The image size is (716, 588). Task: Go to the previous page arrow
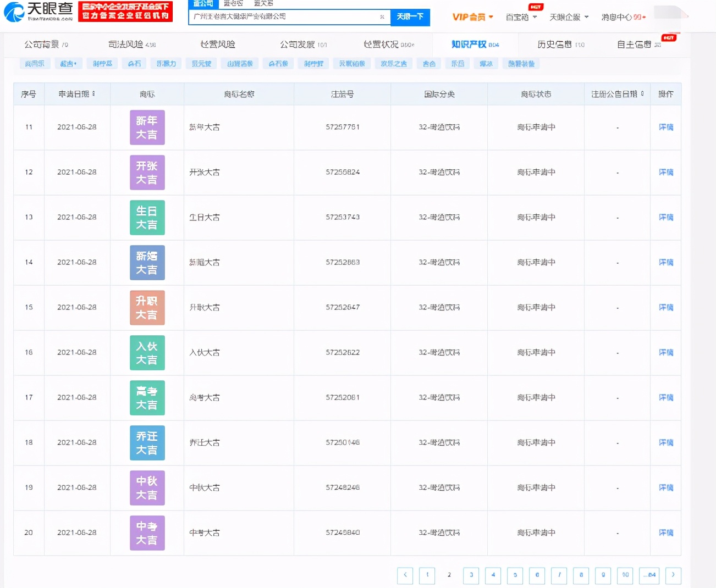tap(405, 575)
